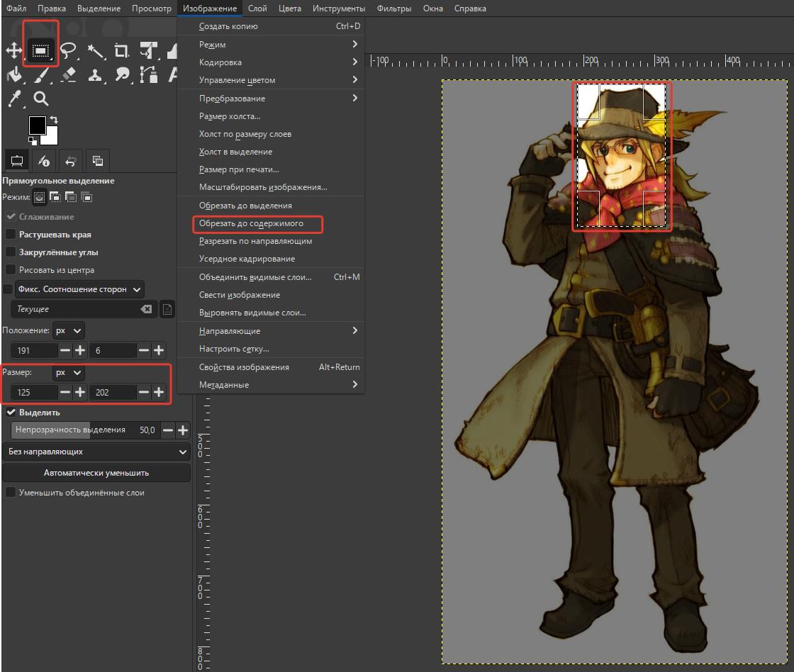Decrease the height value 202
The height and width of the screenshot is (672, 794).
pyautogui.click(x=144, y=393)
